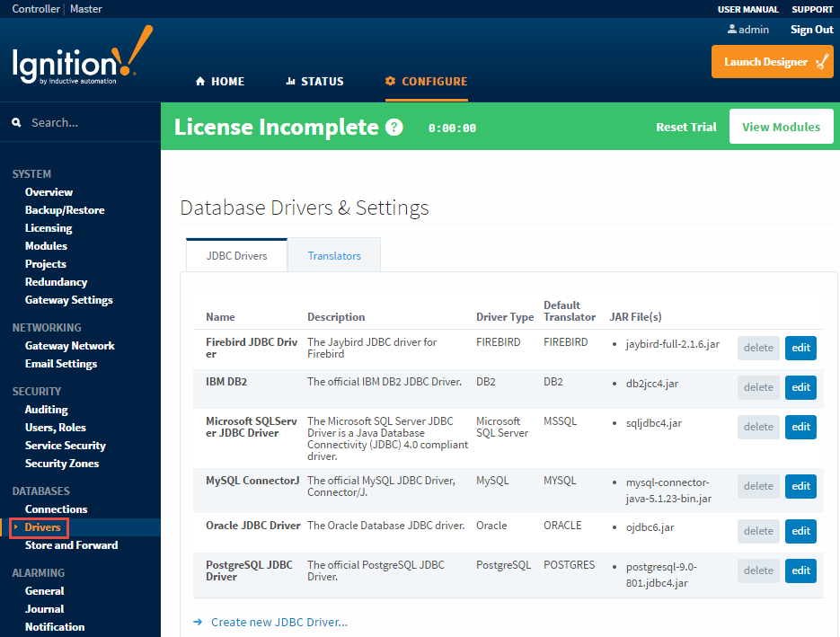Delete the IBM DB2 driver
This screenshot has width=840, height=637.
(758, 387)
